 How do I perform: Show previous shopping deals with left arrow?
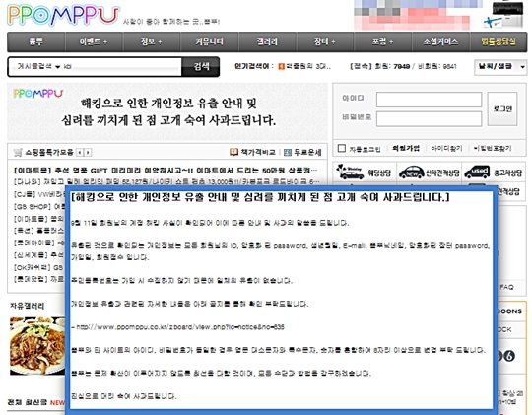pos(80,153)
